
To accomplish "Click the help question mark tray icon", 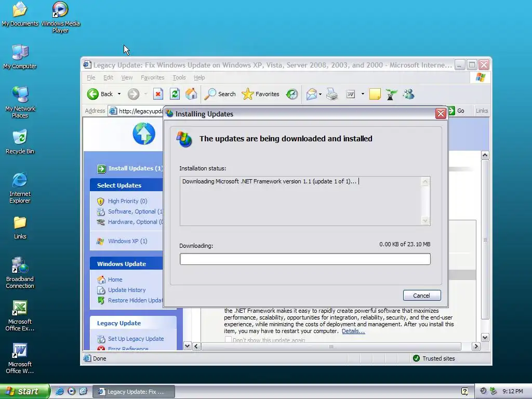I will tap(464, 391).
